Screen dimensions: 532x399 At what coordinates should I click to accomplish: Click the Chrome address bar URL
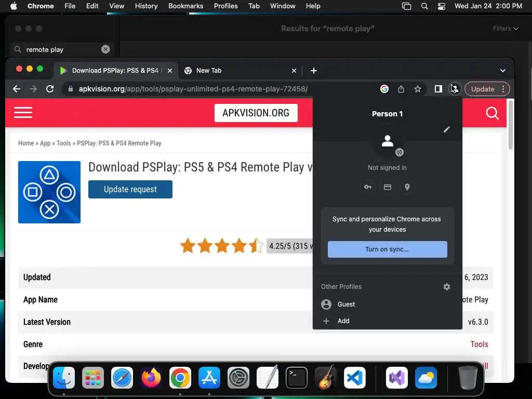(x=193, y=89)
